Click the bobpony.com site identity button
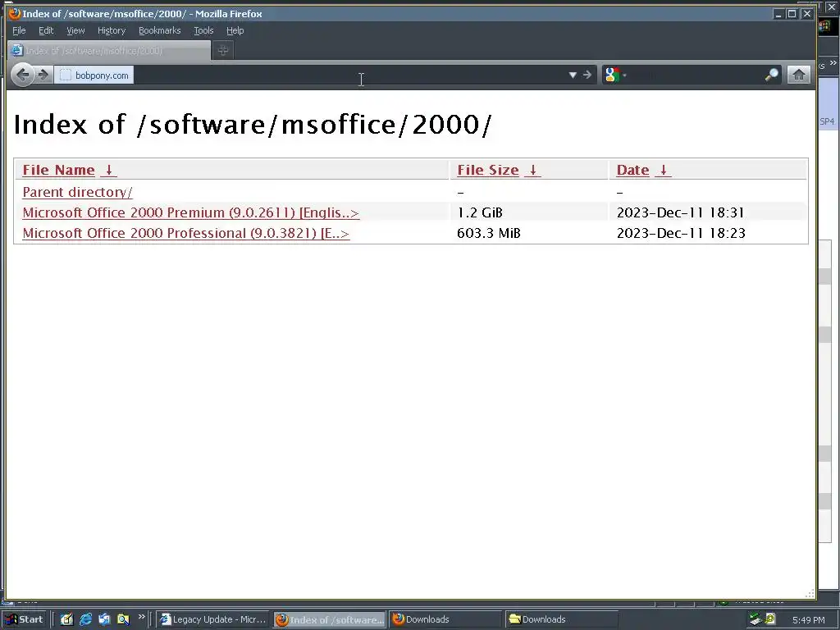The width and height of the screenshot is (840, 630). pyautogui.click(x=94, y=75)
